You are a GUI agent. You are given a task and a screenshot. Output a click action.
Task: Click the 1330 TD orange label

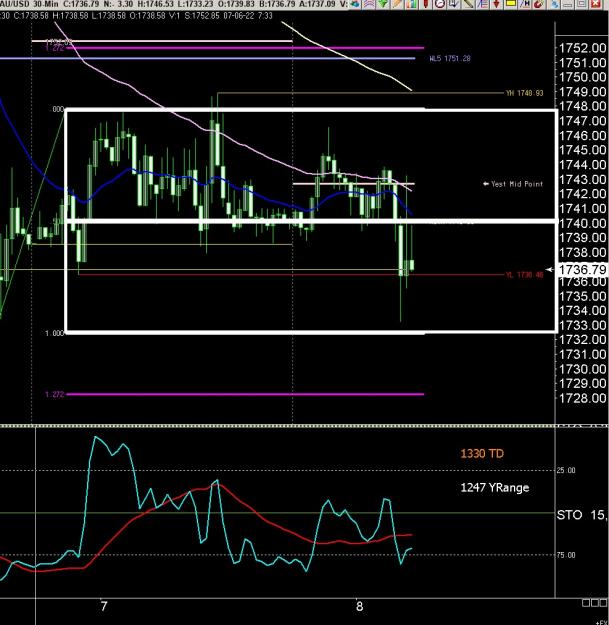point(482,454)
